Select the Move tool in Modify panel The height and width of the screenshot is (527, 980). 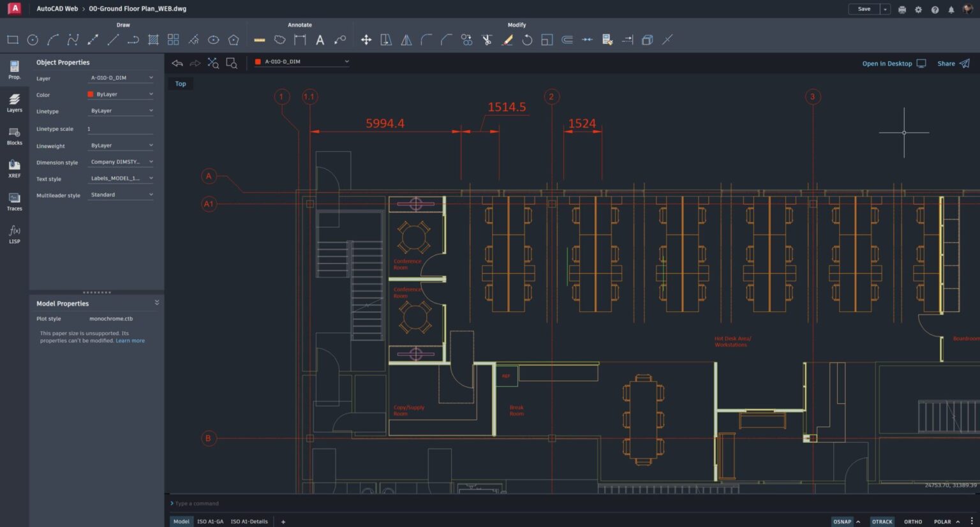point(366,40)
